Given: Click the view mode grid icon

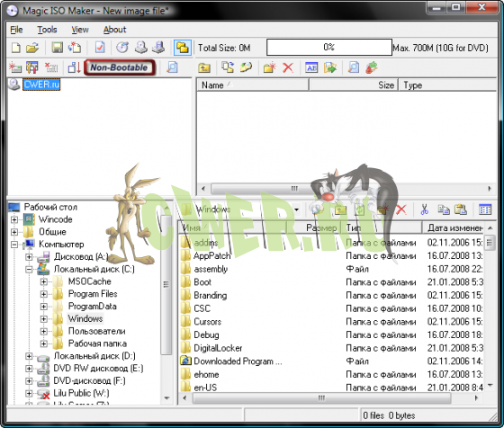Looking at the screenshot, I should (485, 210).
